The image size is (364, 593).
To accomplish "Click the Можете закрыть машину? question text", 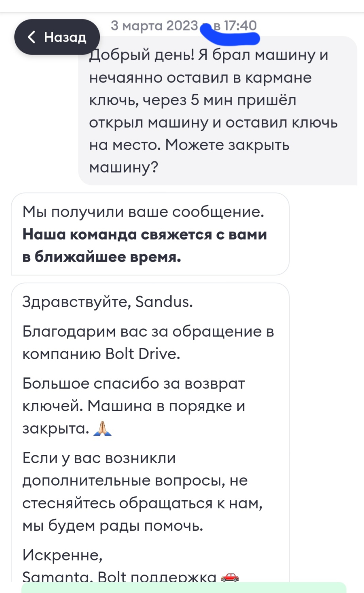I will (x=189, y=156).
